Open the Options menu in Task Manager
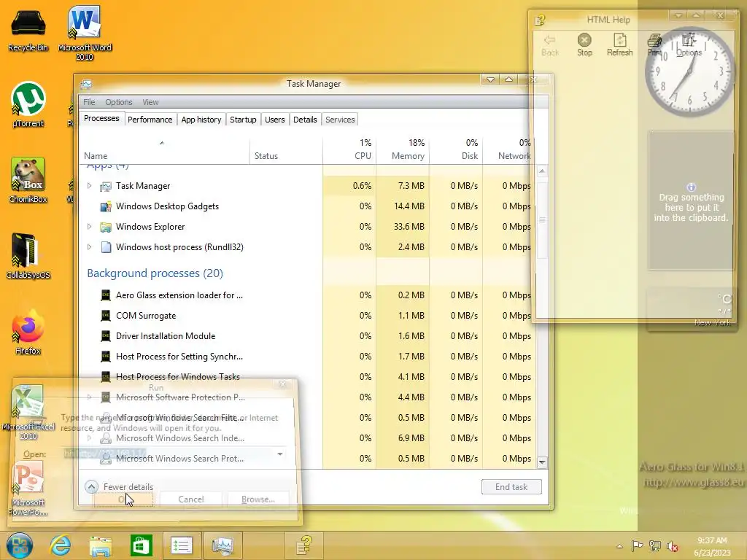 click(119, 102)
